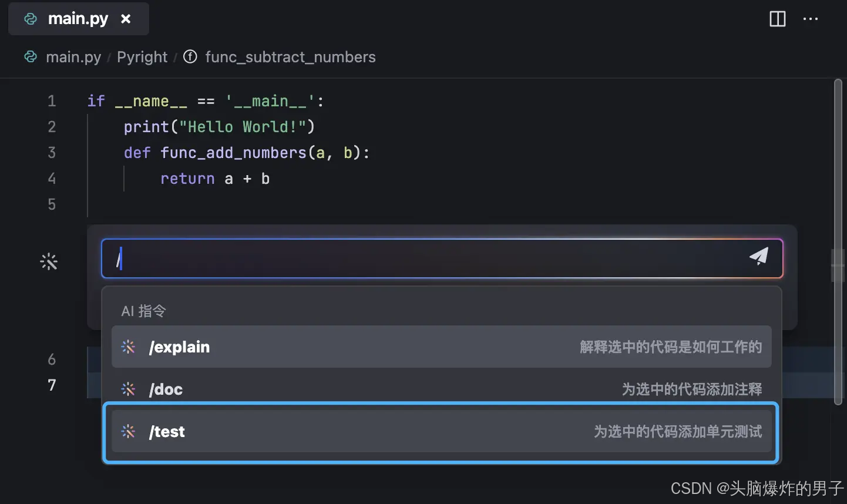Select the /doc AI command
This screenshot has width=847, height=504.
click(x=411, y=389)
